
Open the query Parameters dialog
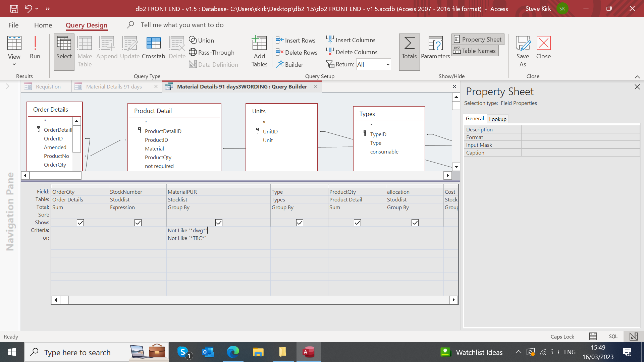435,48
